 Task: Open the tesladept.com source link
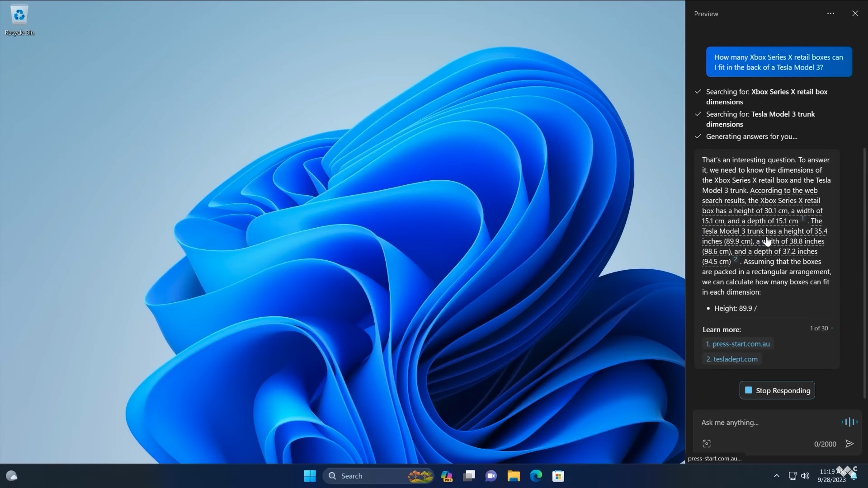click(732, 359)
